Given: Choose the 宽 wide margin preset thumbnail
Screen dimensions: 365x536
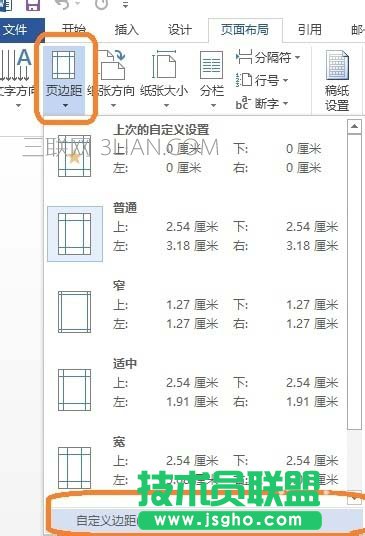Looking at the screenshot, I should [x=75, y=468].
